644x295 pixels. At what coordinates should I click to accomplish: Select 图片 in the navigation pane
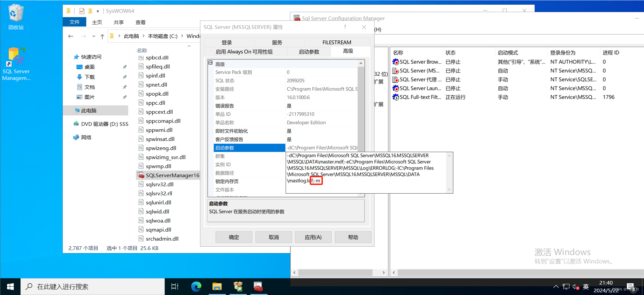point(89,97)
